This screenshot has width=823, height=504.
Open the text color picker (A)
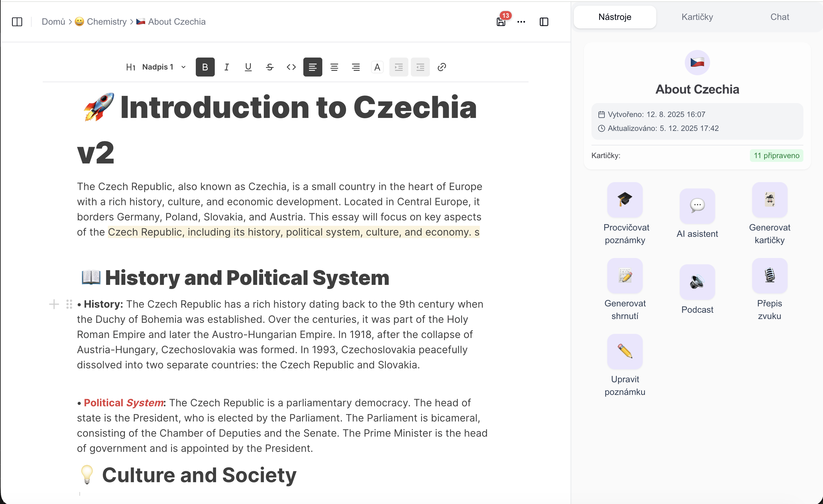pos(377,67)
